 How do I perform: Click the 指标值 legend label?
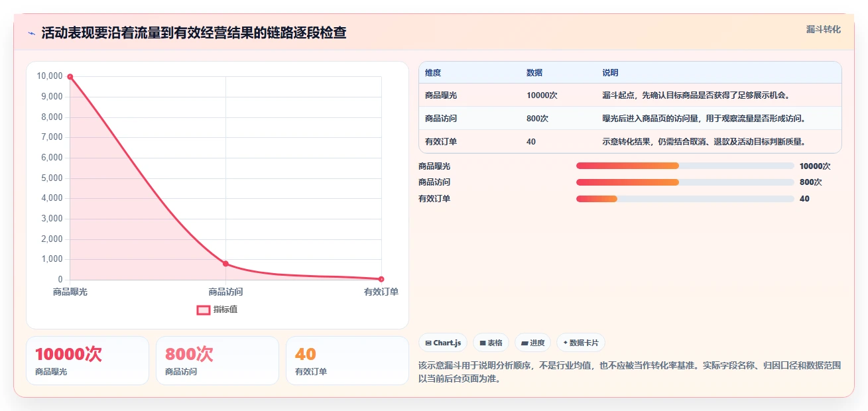tap(225, 310)
